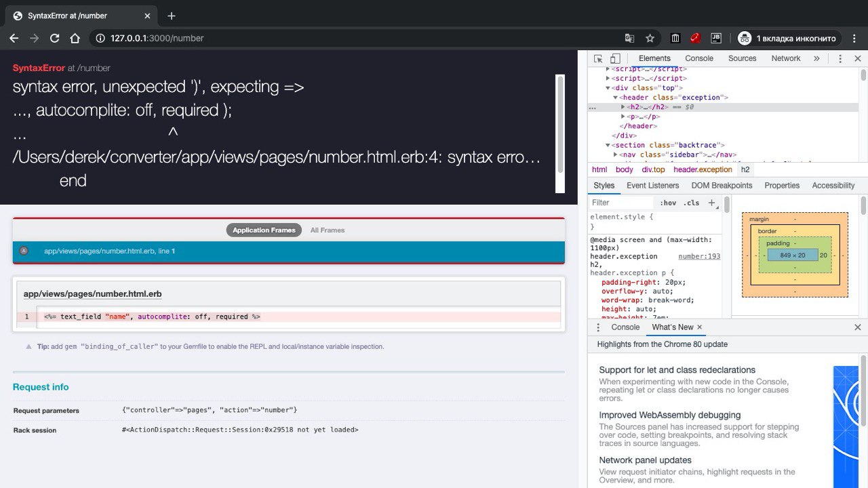The width and height of the screenshot is (868, 488).
Task: Click the SyntaxError title text
Action: click(x=39, y=68)
